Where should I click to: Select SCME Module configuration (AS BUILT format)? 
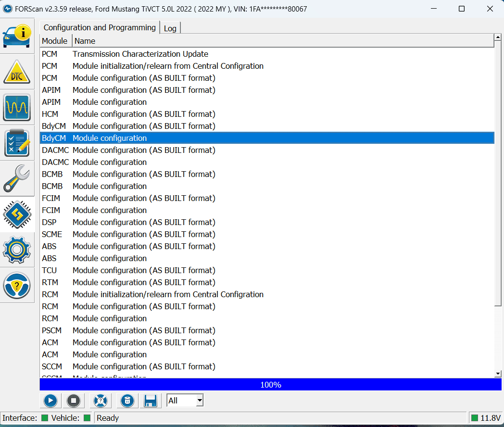click(x=267, y=234)
